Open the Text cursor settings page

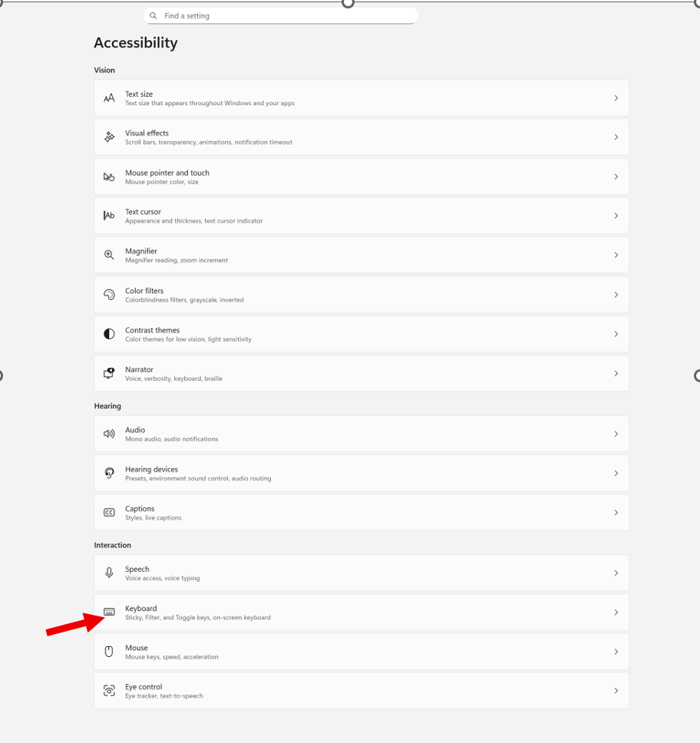[x=361, y=216]
